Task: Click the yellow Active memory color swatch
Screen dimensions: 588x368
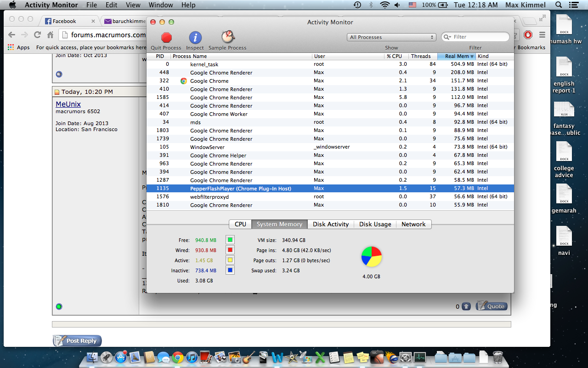Action: coord(230,260)
